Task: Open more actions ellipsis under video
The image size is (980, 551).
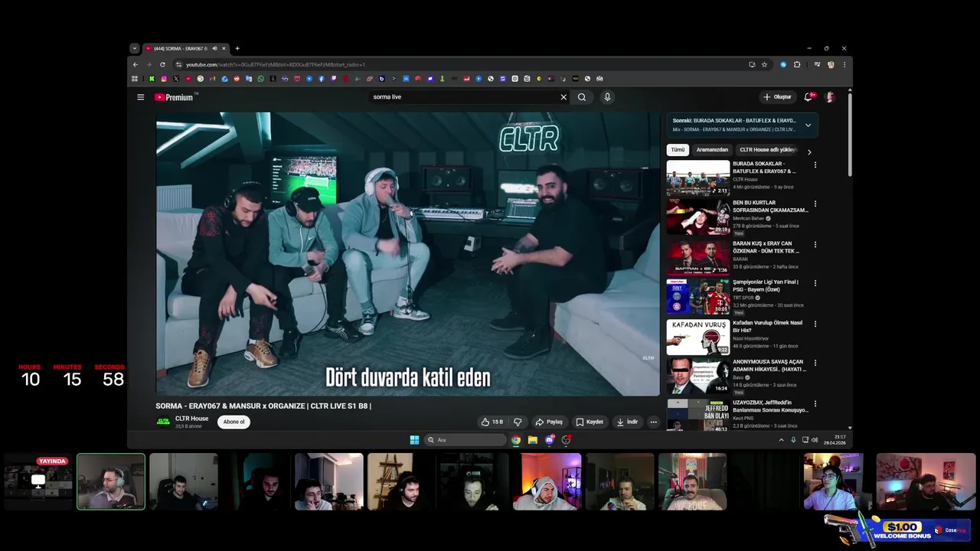Action: pos(653,422)
